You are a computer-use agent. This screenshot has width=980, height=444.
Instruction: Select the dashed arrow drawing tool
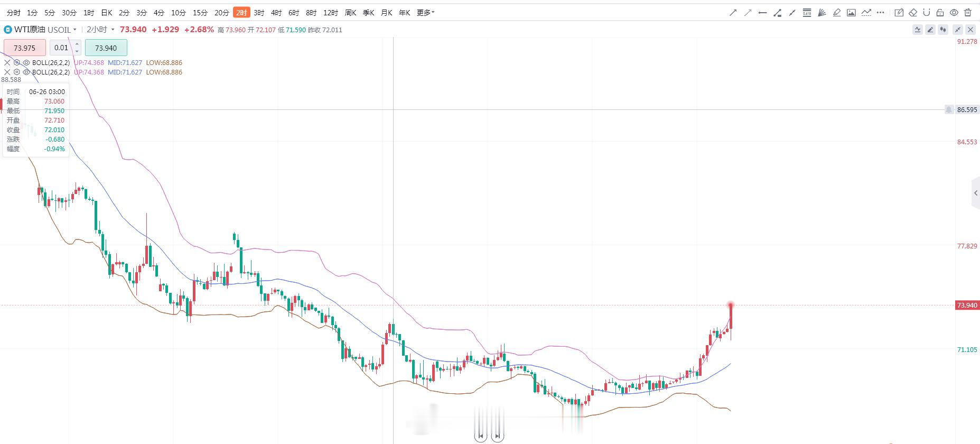coord(748,13)
